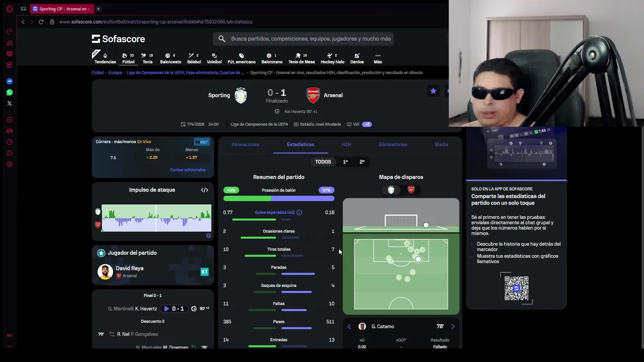Image resolution: width=644 pixels, height=362 pixels.
Task: Select Tenis in sports navigation
Action: pos(147,58)
